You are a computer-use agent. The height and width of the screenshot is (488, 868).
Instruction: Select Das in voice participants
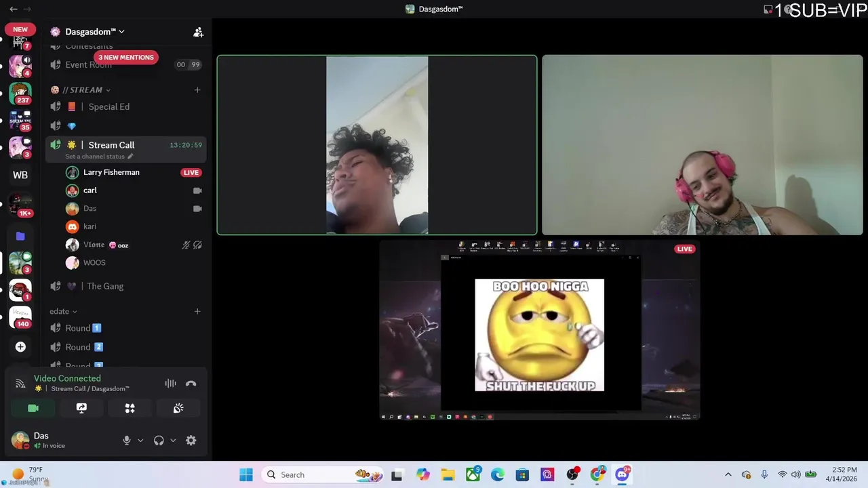tap(90, 209)
